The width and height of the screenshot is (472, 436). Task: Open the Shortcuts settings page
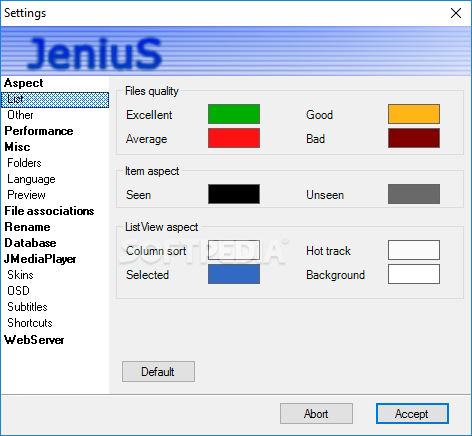pyautogui.click(x=30, y=323)
